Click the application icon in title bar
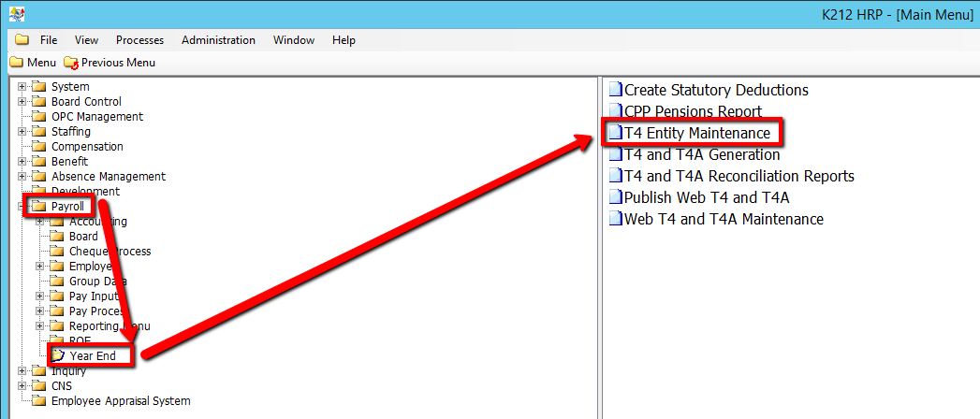 point(16,14)
